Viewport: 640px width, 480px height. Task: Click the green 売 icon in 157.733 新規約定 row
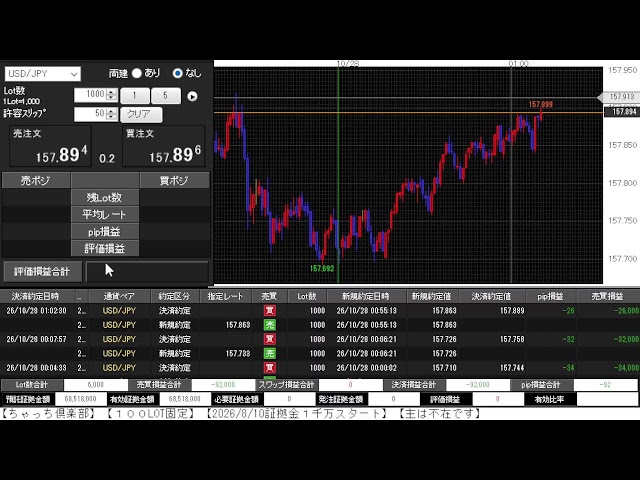tap(269, 353)
